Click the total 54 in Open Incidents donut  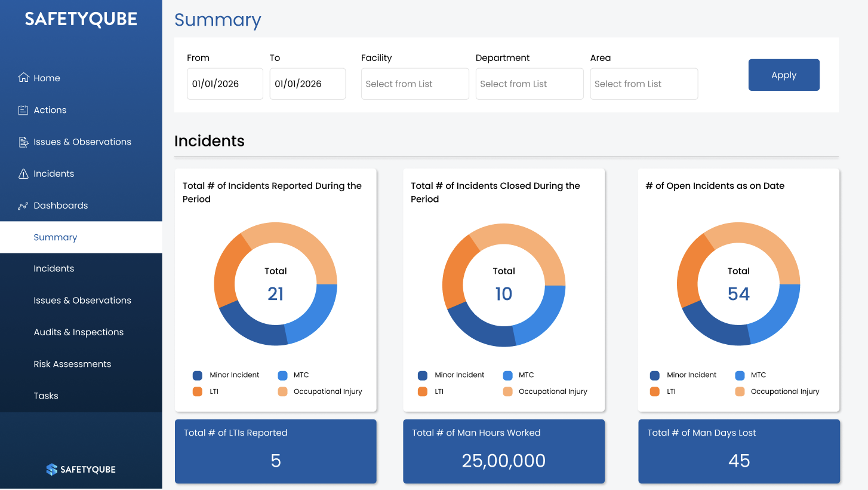(738, 294)
